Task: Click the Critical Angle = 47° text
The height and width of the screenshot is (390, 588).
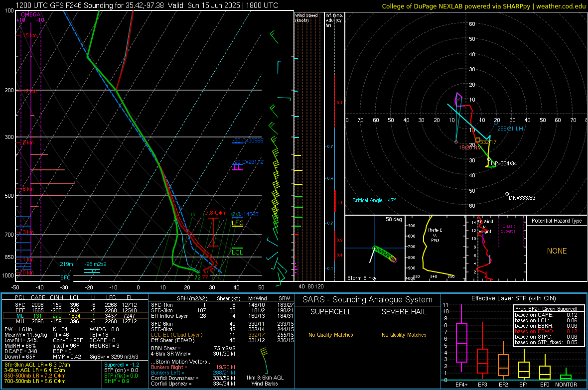Action: coord(374,200)
